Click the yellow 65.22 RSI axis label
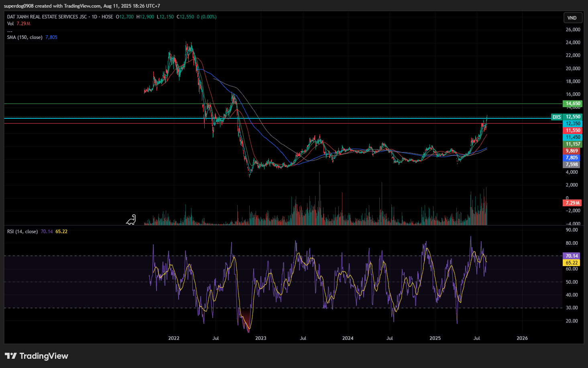The height and width of the screenshot is (368, 588). [572, 263]
